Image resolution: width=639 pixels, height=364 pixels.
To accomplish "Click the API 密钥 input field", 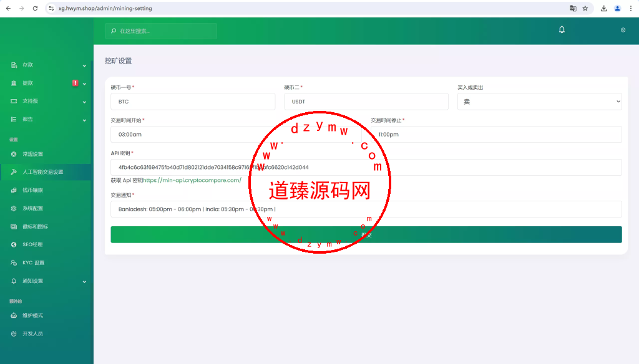I will pos(366,167).
